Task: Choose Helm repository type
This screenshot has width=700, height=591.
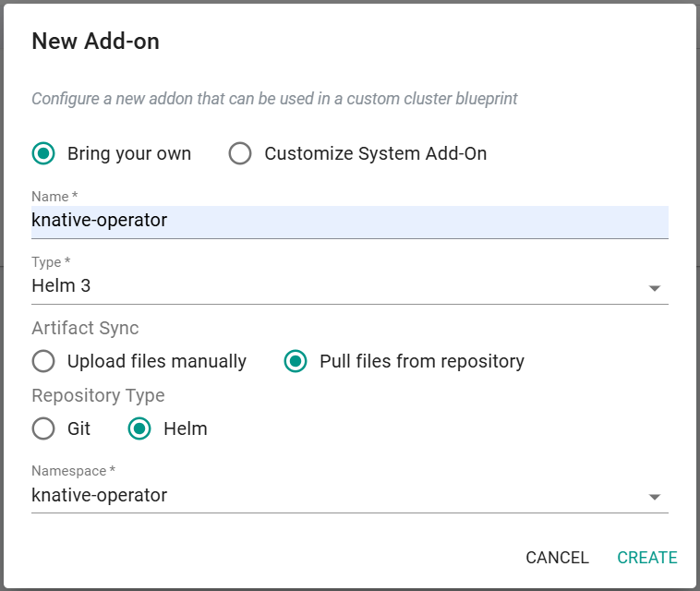Action: pyautogui.click(x=139, y=428)
